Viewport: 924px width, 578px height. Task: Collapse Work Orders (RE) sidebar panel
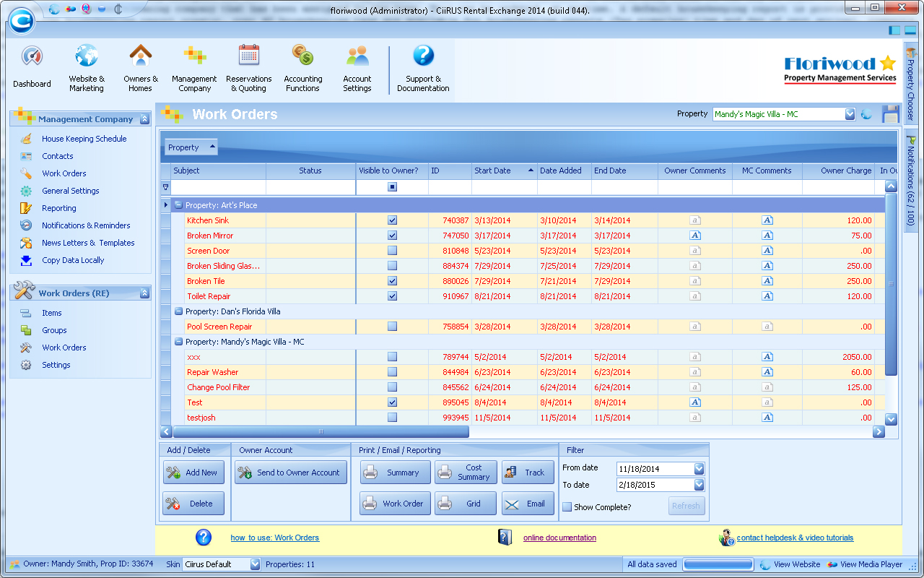[x=144, y=293]
